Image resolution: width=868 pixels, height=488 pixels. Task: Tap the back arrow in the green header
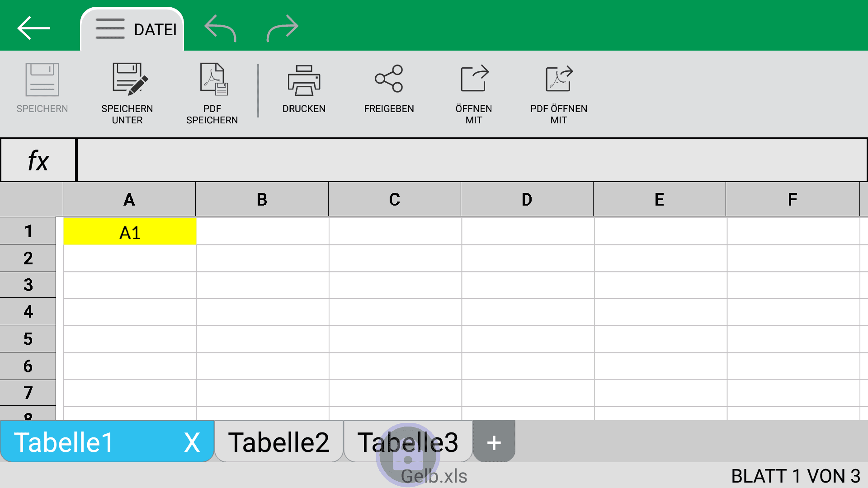pos(33,28)
